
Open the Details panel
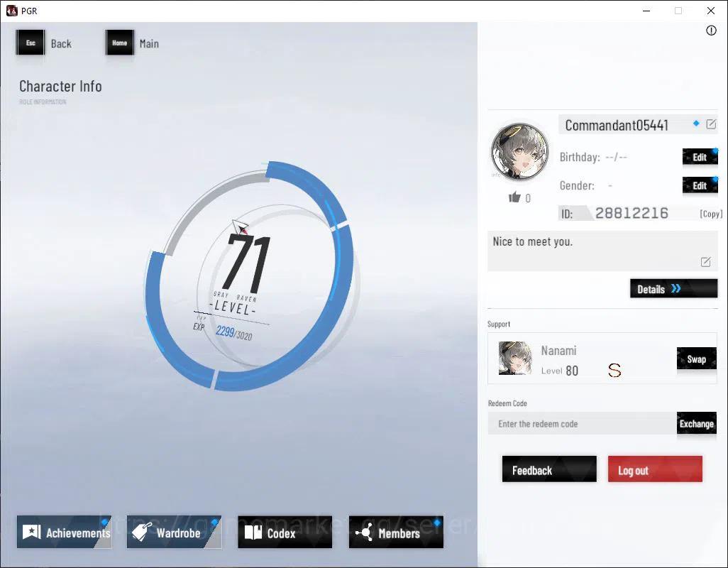point(673,289)
